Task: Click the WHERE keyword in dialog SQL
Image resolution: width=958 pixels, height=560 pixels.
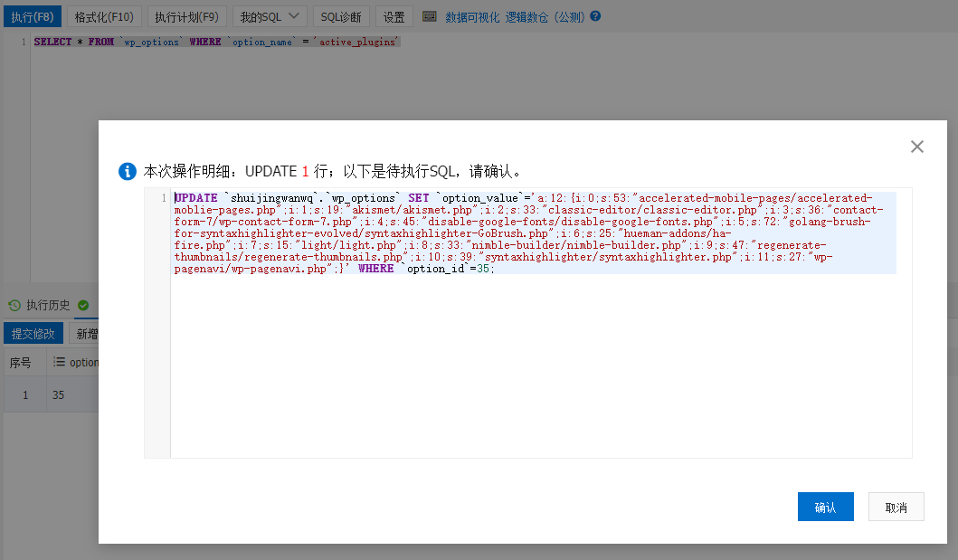Action: click(375, 269)
